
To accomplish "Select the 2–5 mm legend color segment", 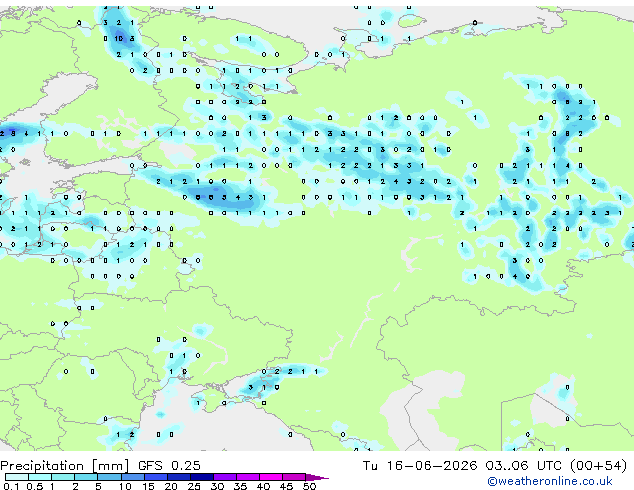I will [86, 477].
